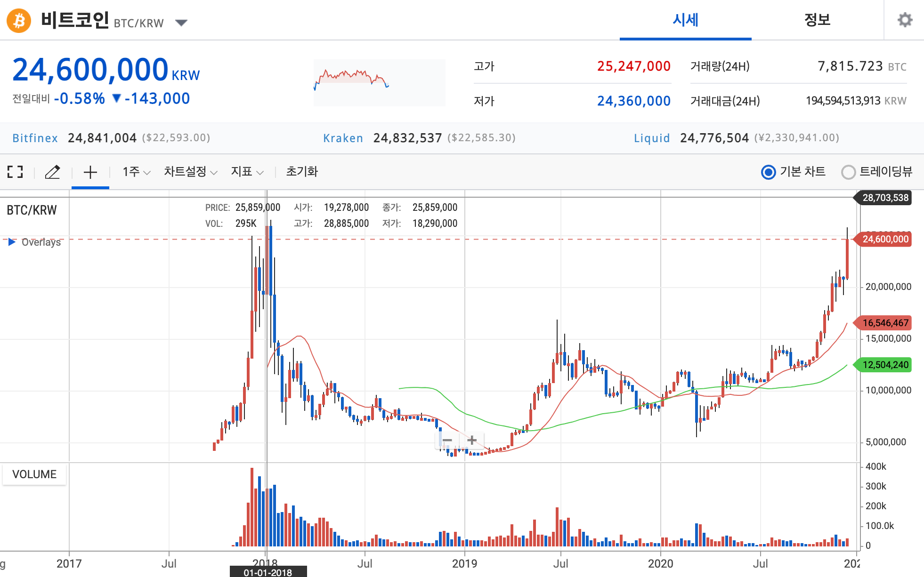This screenshot has width=924, height=577.
Task: Open the Kraken exchange link
Action: (343, 138)
